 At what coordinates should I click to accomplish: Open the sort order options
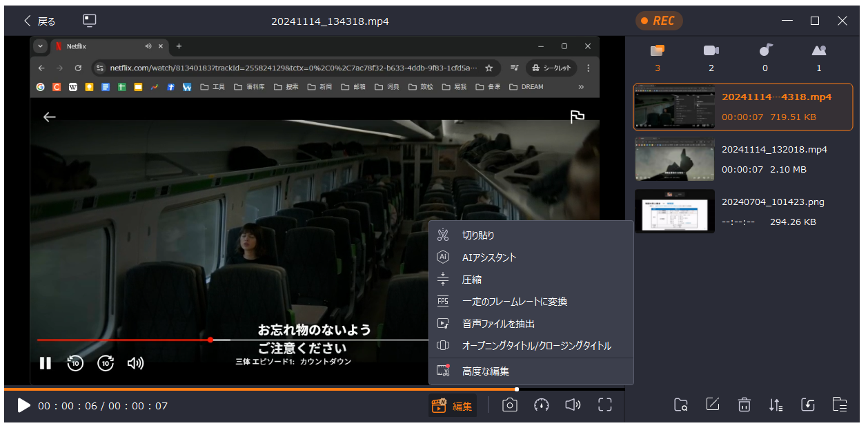click(x=776, y=405)
